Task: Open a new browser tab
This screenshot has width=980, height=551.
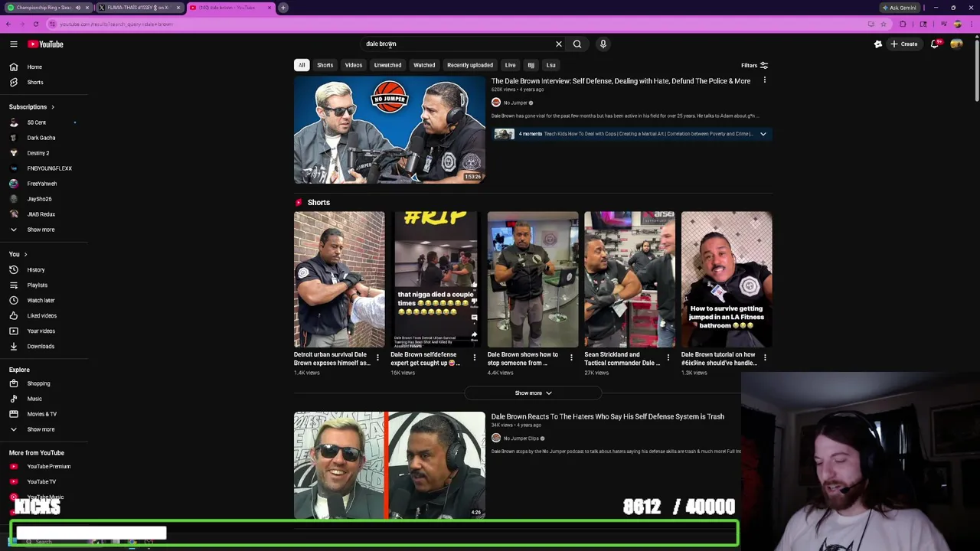Action: point(283,8)
